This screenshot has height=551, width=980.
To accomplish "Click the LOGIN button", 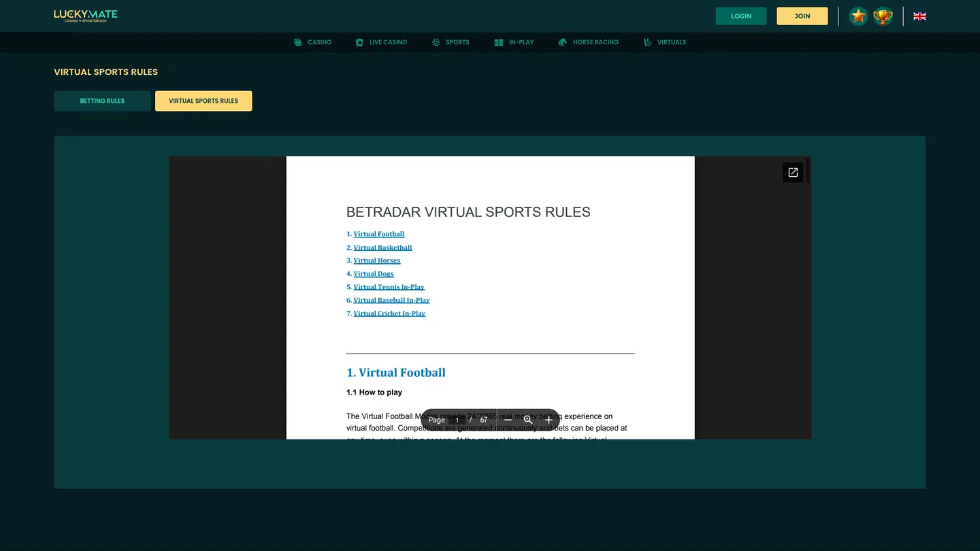I will point(741,16).
